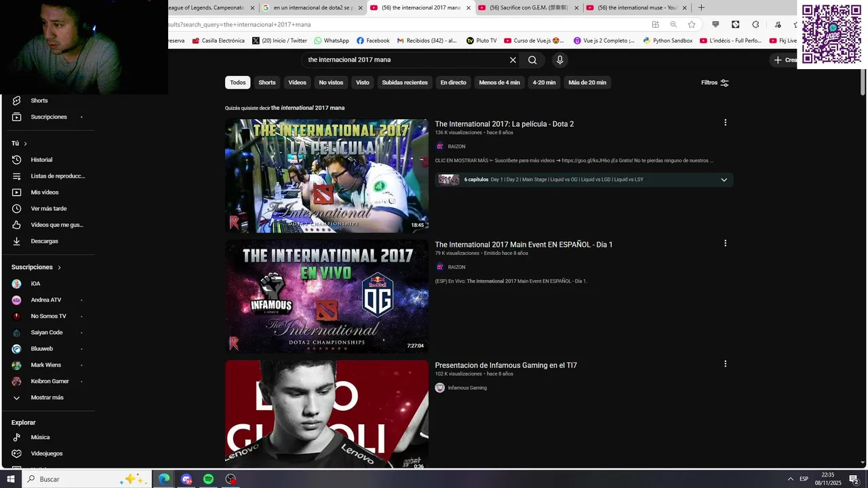The image size is (868, 488).
Task: Expand Suscripciones section heading chevron
Action: [59, 267]
